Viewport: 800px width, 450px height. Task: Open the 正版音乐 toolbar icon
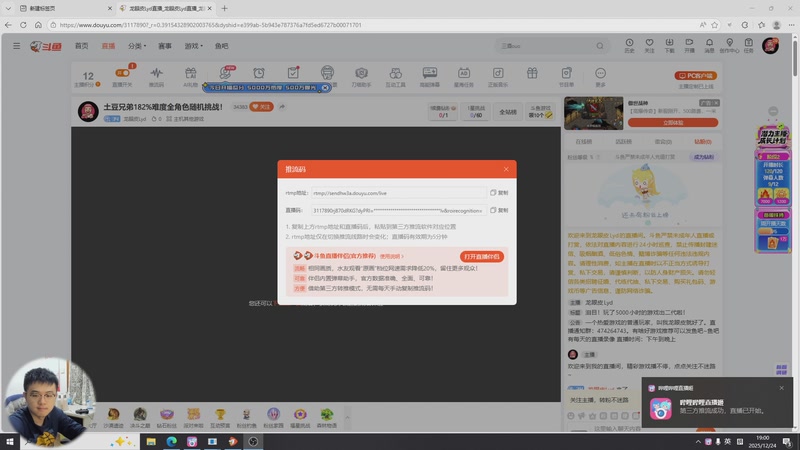[498, 77]
